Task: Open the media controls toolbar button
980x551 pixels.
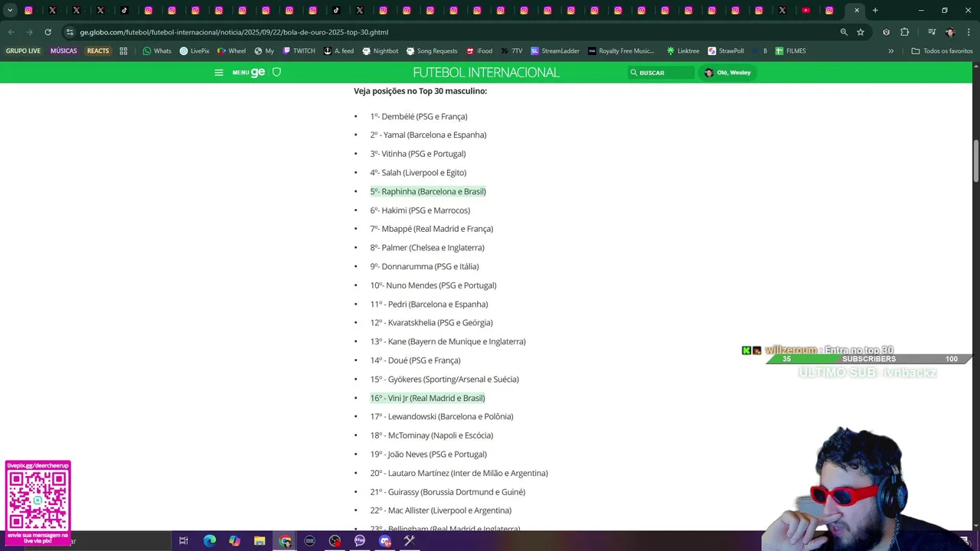Action: click(931, 32)
